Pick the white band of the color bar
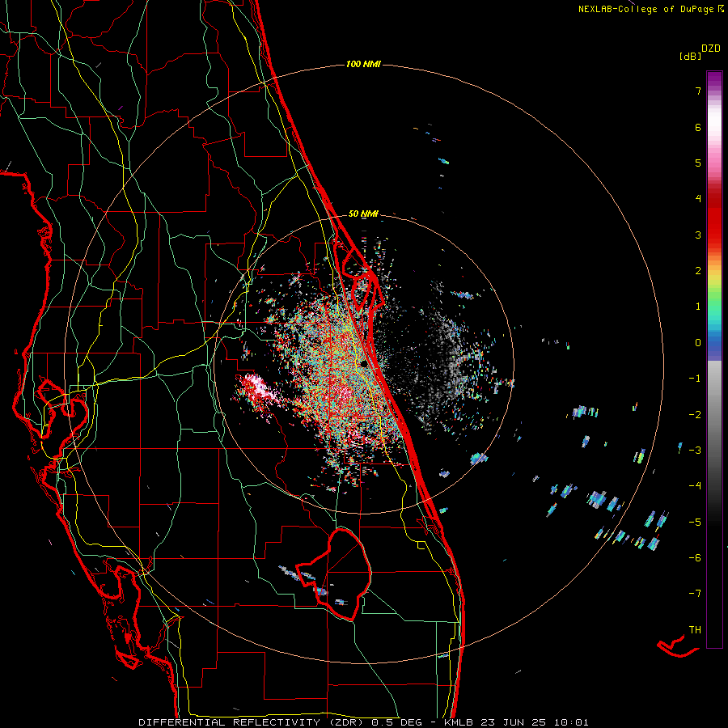 coord(714,123)
